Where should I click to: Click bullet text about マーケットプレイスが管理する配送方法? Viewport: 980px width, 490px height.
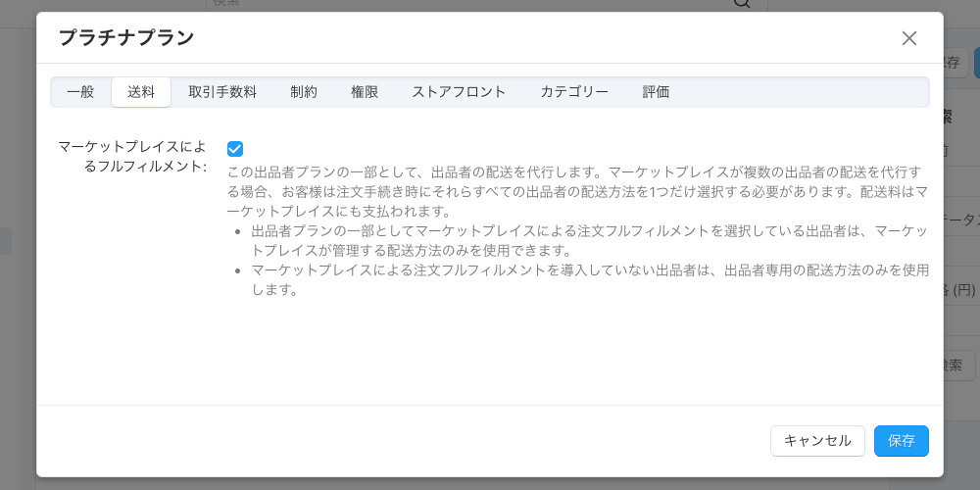point(589,241)
